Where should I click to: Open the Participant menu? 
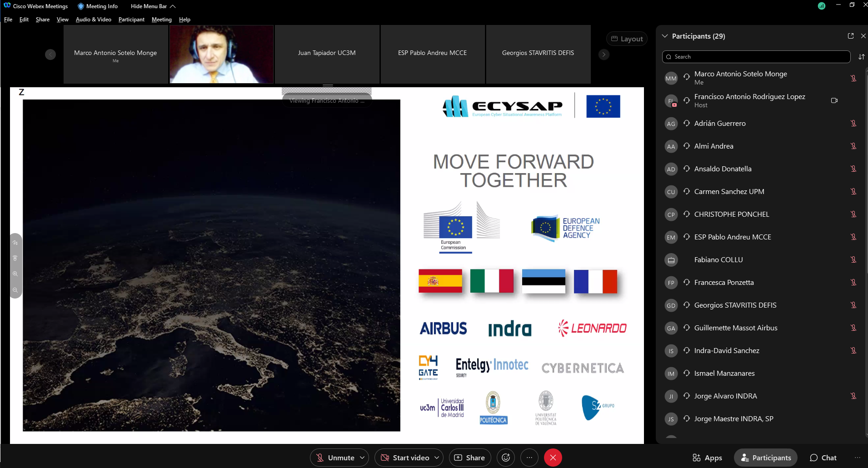click(131, 20)
